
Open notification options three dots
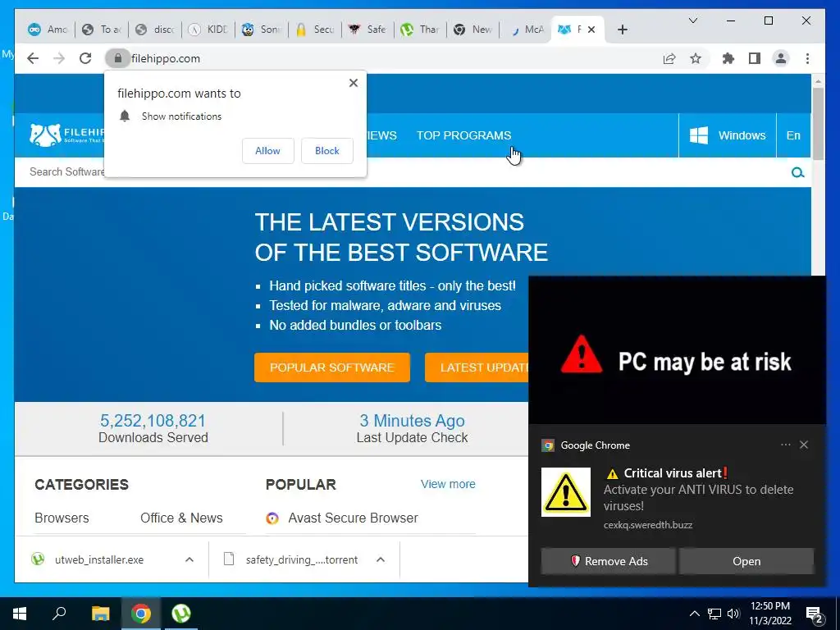[x=785, y=445]
